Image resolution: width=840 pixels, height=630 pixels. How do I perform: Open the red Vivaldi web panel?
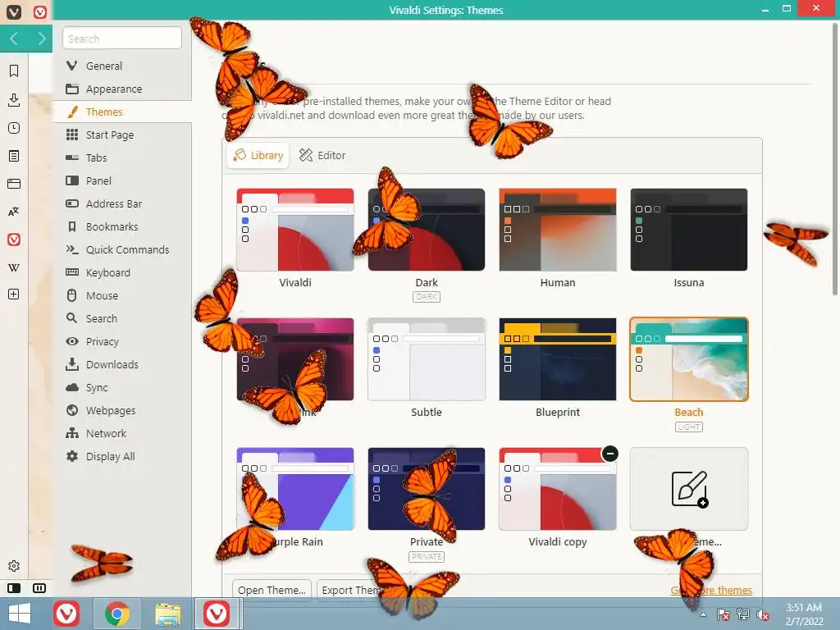[x=14, y=240]
